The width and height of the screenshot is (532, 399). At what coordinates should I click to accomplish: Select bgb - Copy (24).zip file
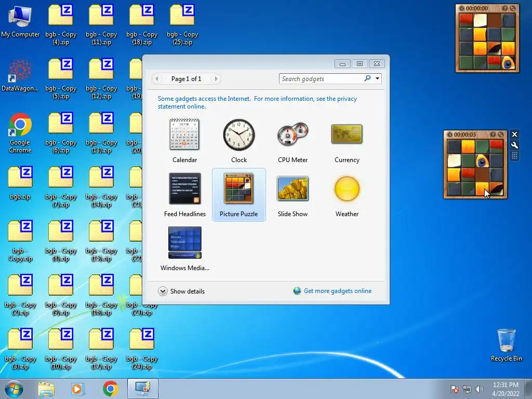coord(142,349)
